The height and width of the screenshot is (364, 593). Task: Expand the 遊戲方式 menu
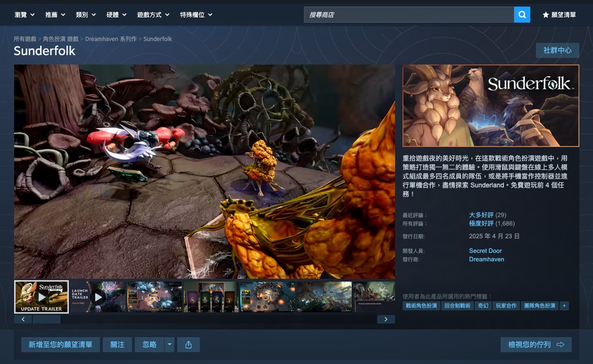tap(153, 15)
